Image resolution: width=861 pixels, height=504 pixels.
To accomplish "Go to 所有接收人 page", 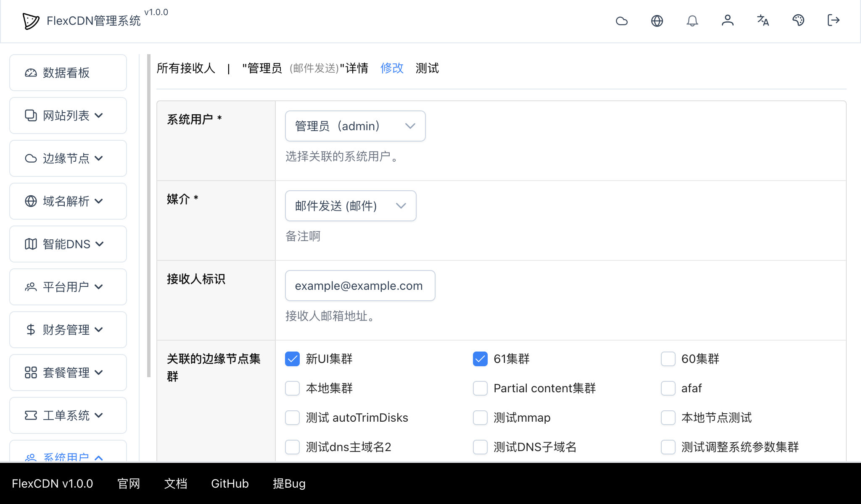I will 186,68.
